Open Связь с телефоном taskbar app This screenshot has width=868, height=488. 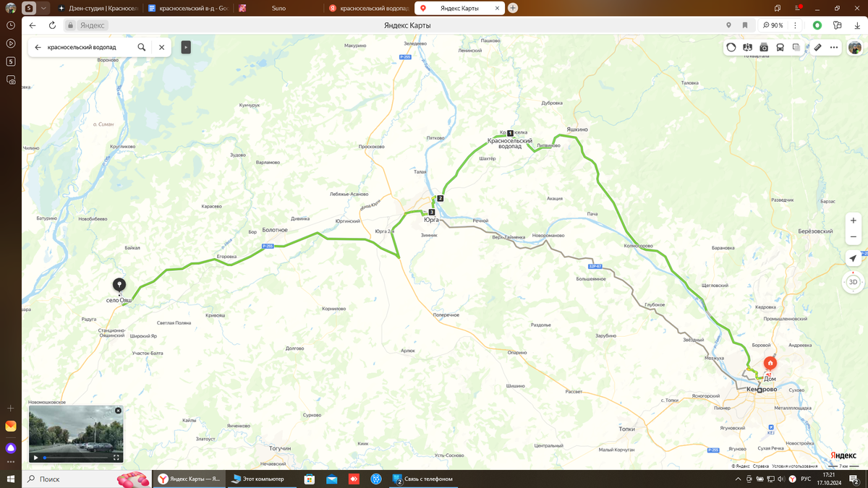coord(423,479)
